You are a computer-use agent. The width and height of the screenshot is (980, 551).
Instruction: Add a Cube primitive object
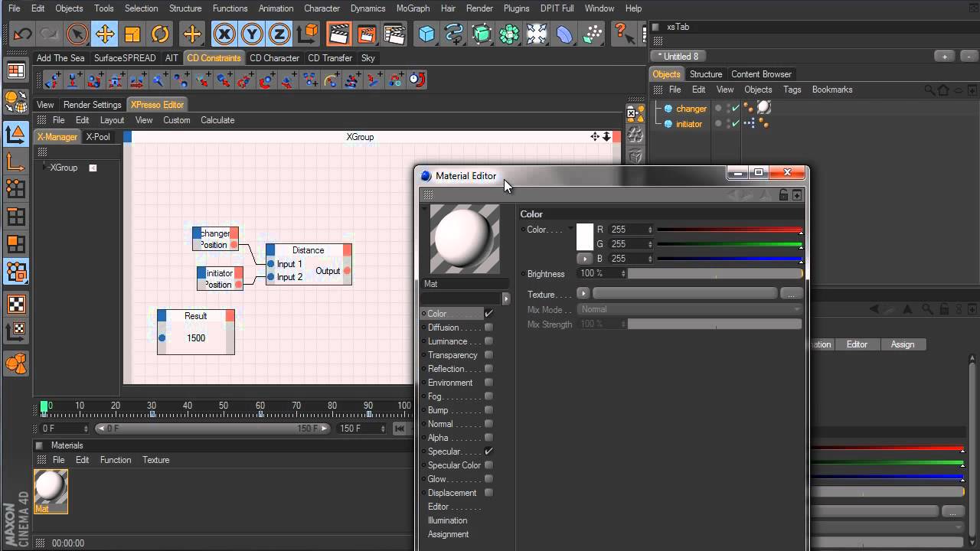tap(426, 34)
